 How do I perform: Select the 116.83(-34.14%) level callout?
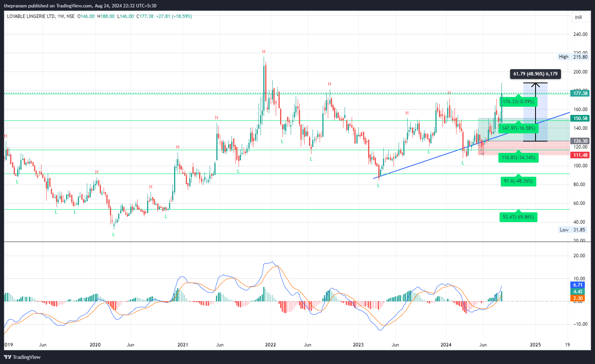(x=518, y=157)
